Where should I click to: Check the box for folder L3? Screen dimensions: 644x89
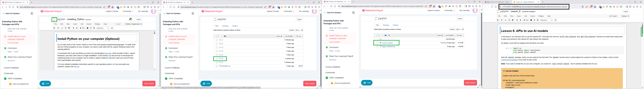pos(217,47)
